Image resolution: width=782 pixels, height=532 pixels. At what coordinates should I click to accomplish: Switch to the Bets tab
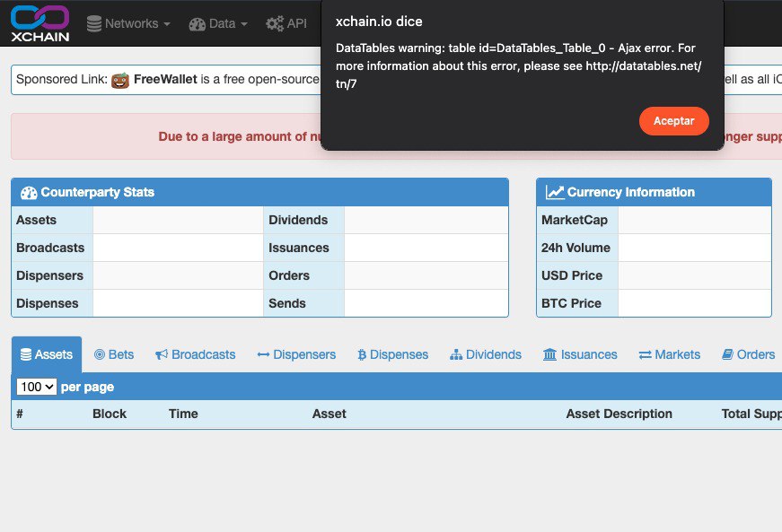tap(114, 354)
